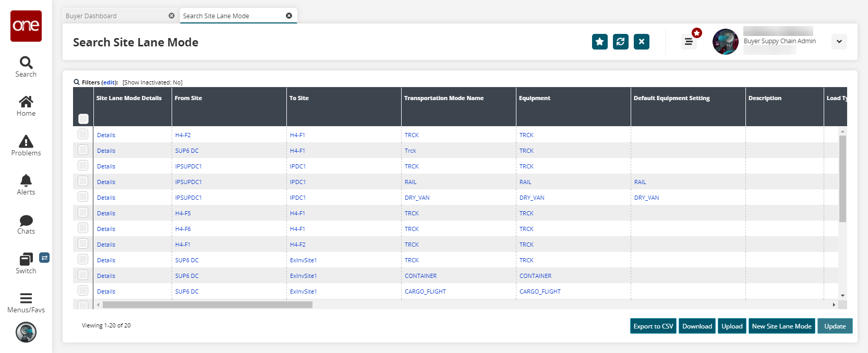Open Alerts bell icon
868x353 pixels.
coord(26,180)
